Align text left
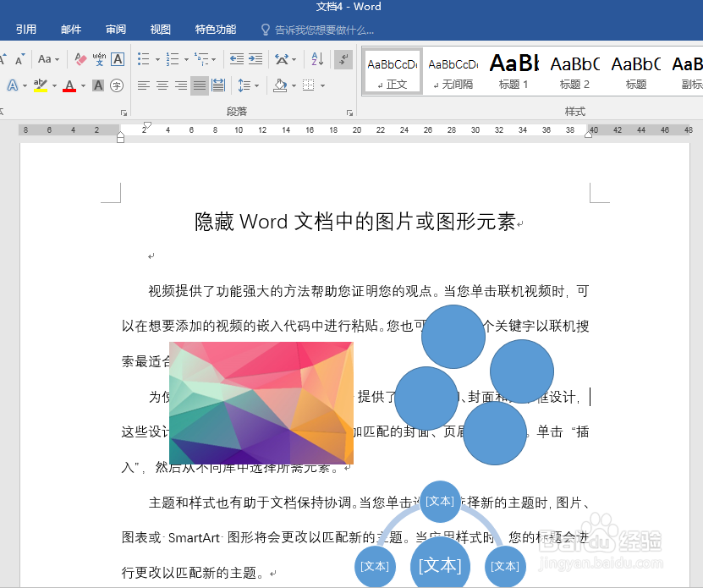 [x=144, y=85]
